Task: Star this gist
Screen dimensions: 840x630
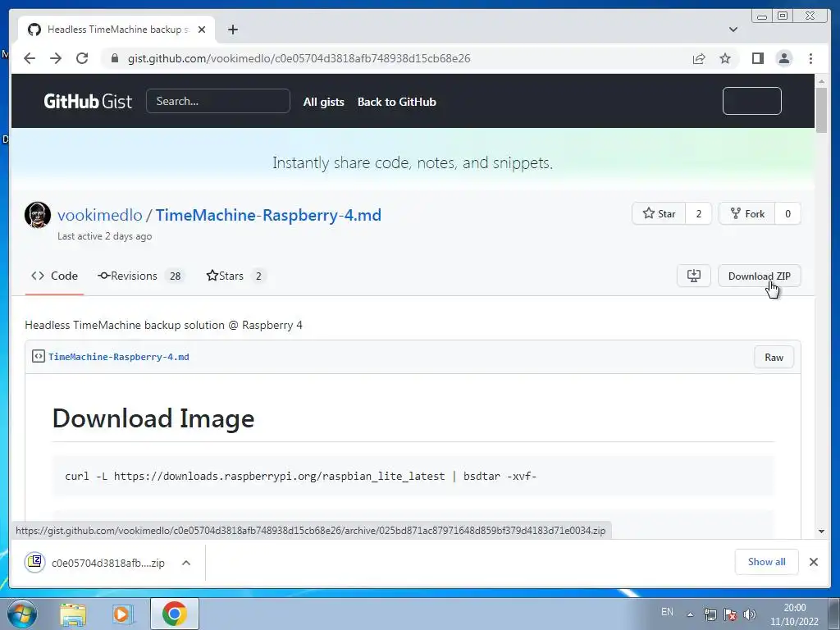Action: (x=659, y=214)
